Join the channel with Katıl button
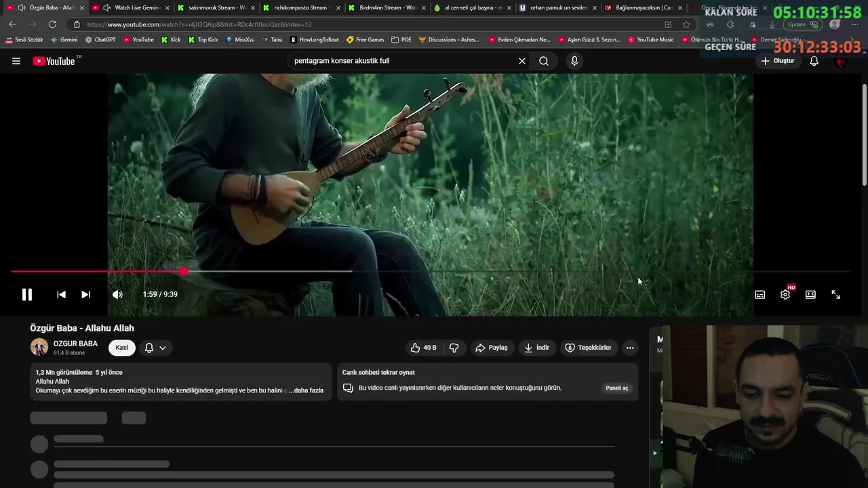 pos(122,348)
